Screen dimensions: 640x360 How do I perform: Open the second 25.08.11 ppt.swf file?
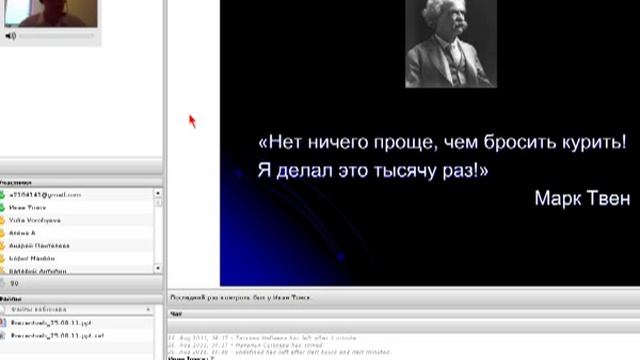pyautogui.click(x=57, y=336)
